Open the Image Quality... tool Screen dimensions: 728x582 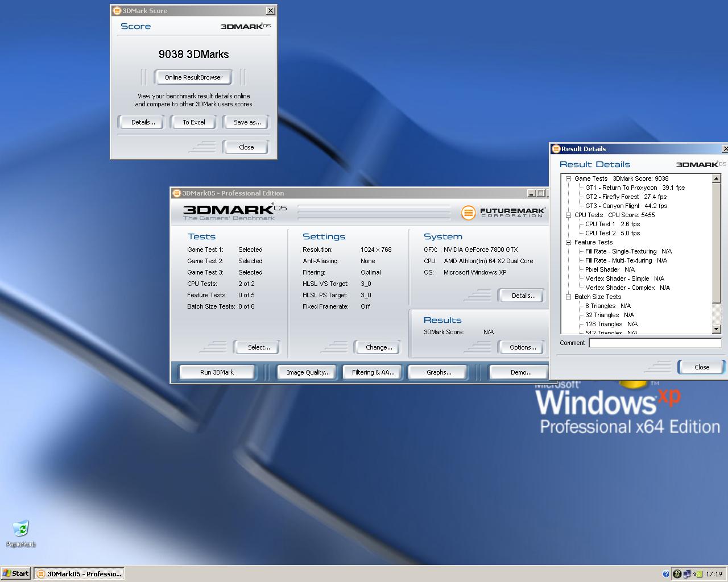[308, 372]
